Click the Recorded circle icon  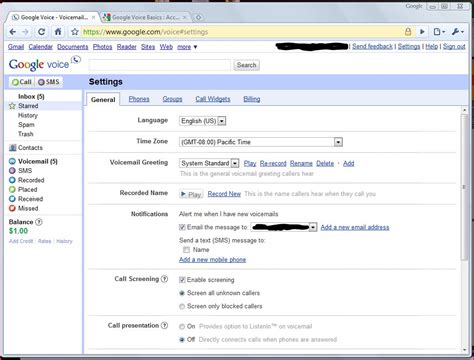12,180
